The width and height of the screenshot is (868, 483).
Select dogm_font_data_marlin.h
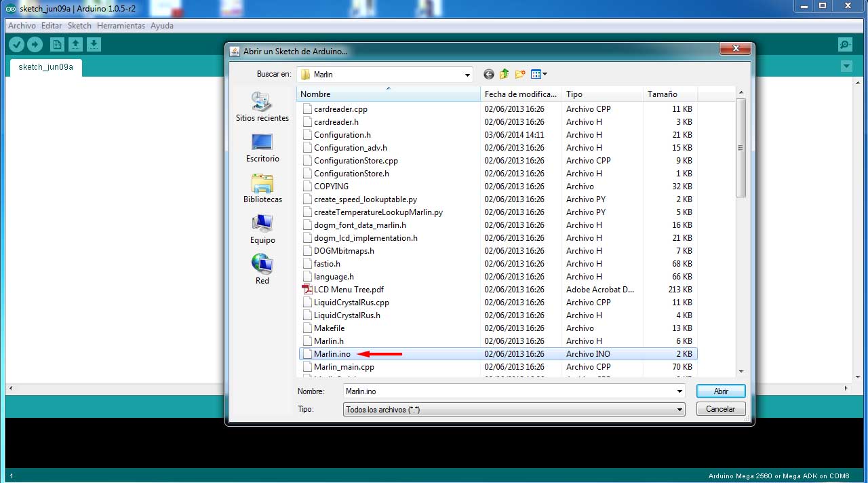pyautogui.click(x=359, y=225)
